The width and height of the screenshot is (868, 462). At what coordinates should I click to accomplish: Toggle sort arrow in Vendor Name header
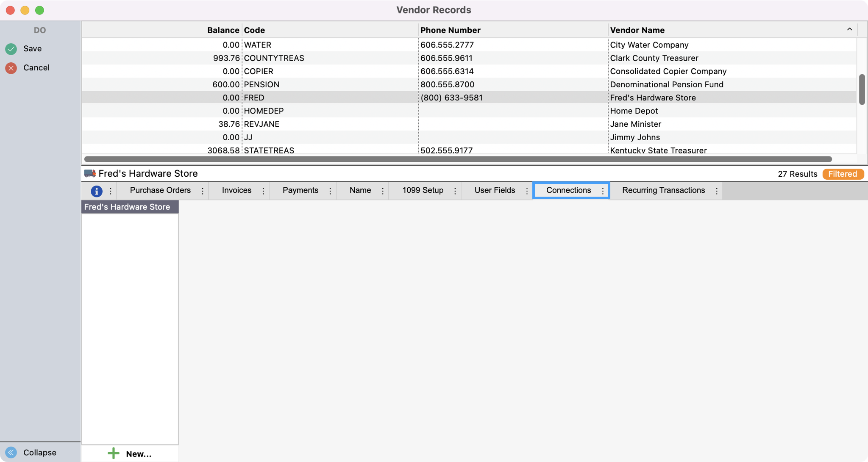click(849, 29)
